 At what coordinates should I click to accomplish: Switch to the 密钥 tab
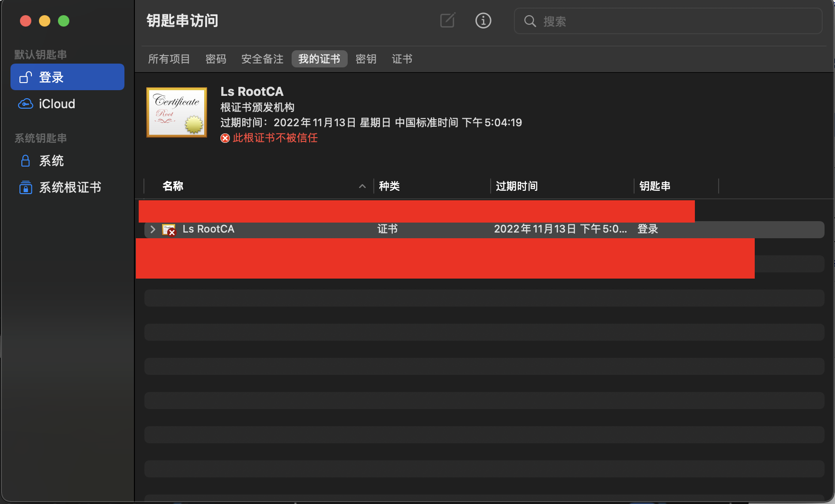point(366,59)
